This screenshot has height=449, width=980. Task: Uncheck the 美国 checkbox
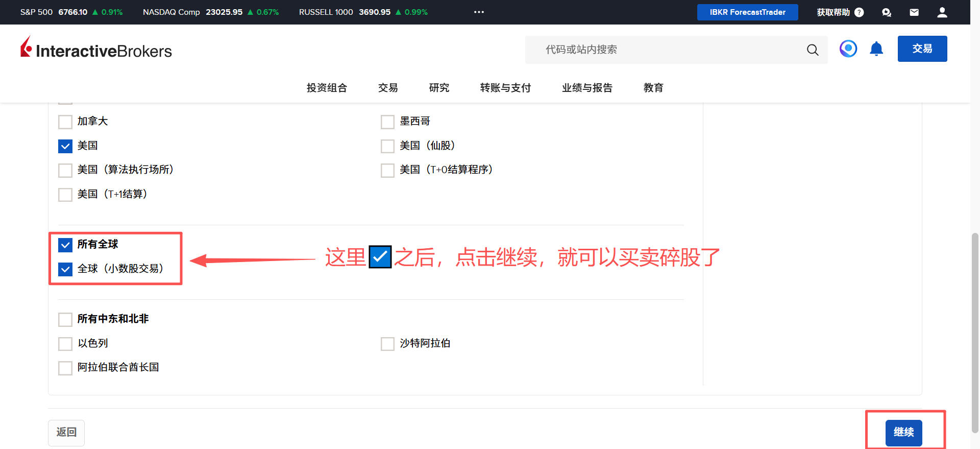click(x=65, y=146)
